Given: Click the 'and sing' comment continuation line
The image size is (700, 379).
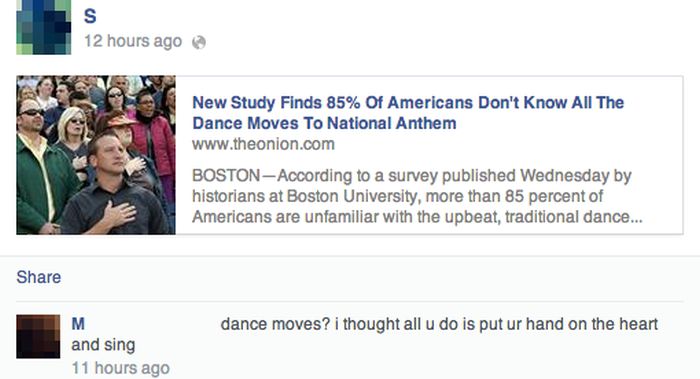Looking at the screenshot, I should [x=103, y=345].
